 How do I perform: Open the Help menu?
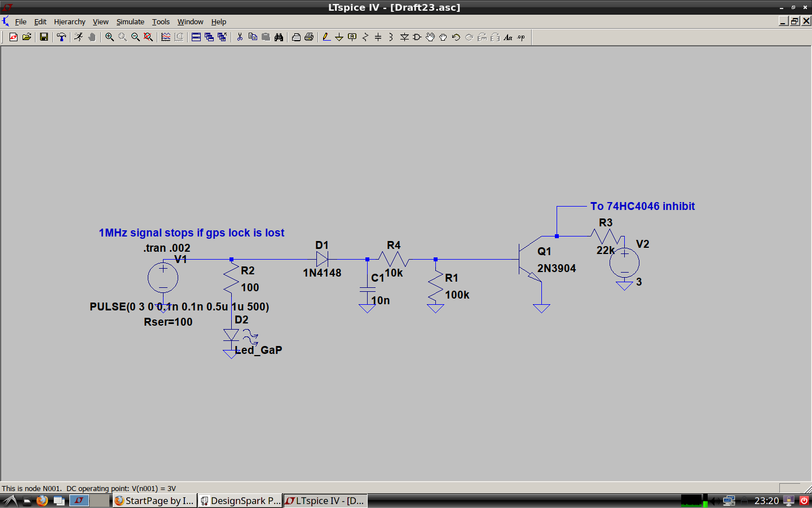click(x=219, y=21)
